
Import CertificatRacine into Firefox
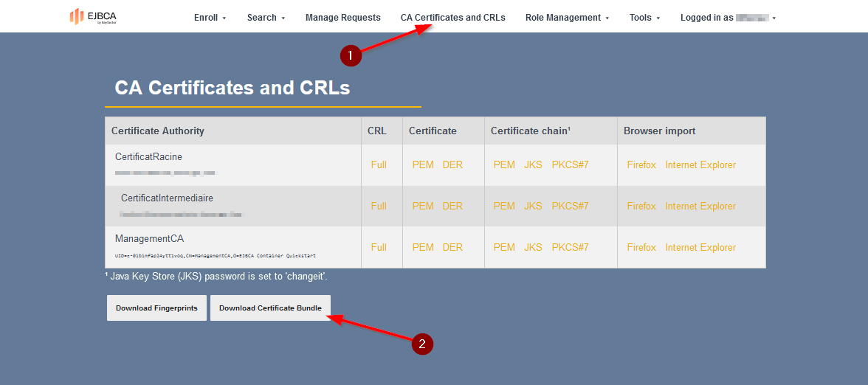pos(641,165)
